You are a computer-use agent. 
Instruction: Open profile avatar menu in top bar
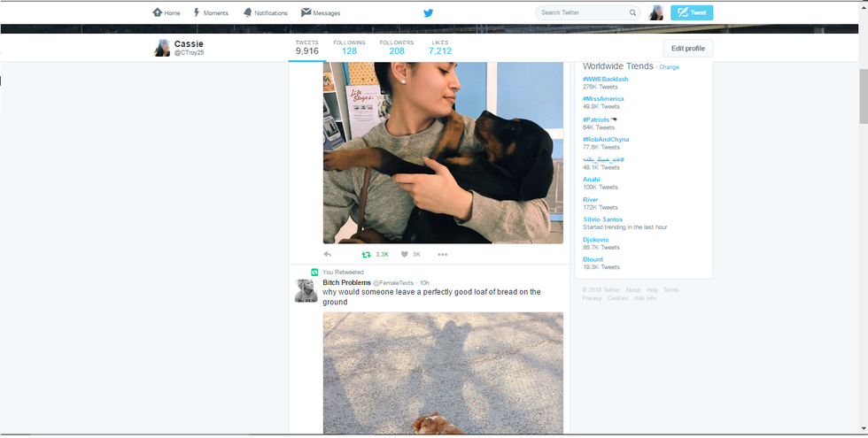pos(655,12)
